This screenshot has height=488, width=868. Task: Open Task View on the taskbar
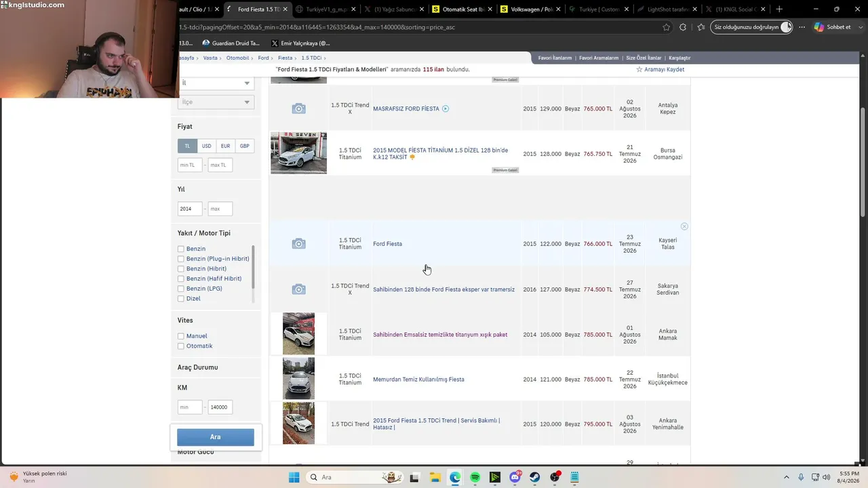click(415, 477)
